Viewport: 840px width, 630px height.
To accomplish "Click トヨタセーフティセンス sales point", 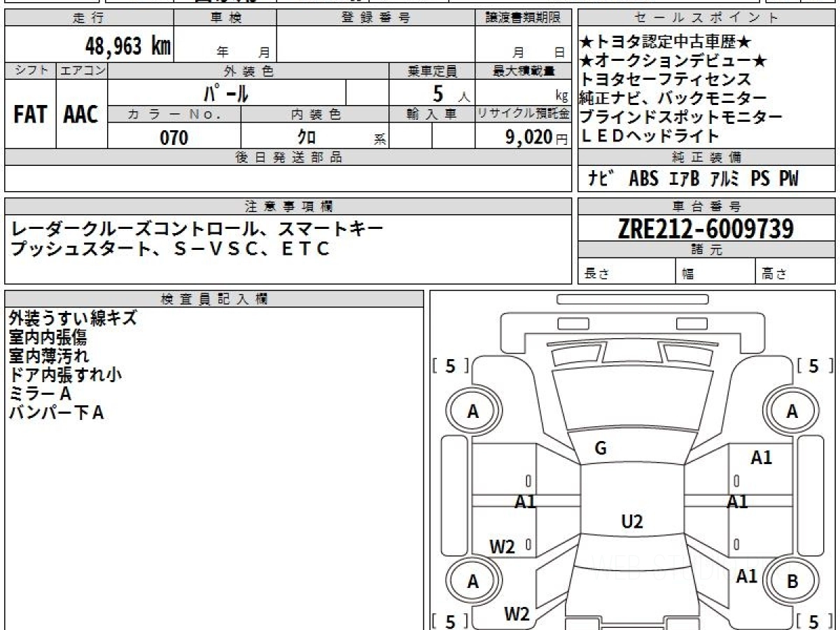I will (x=666, y=80).
